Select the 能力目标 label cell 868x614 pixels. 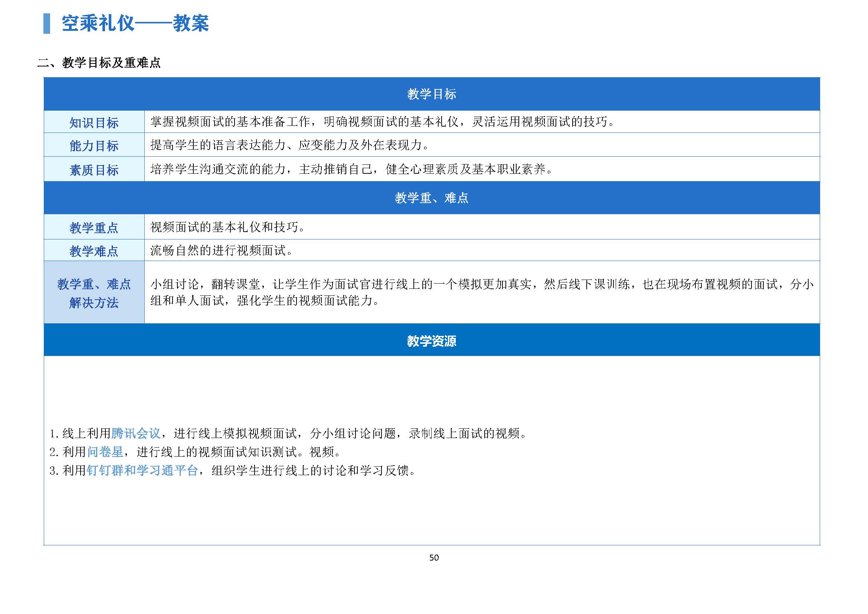tap(94, 146)
